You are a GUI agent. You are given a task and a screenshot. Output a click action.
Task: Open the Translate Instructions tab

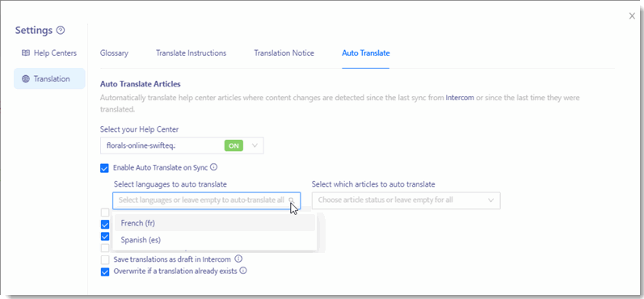click(x=191, y=53)
